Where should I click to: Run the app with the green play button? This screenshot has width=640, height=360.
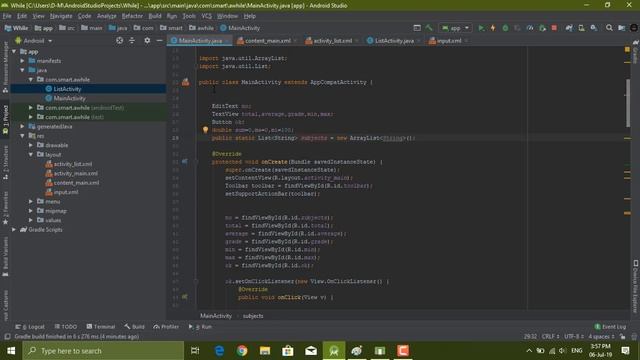(x=481, y=28)
